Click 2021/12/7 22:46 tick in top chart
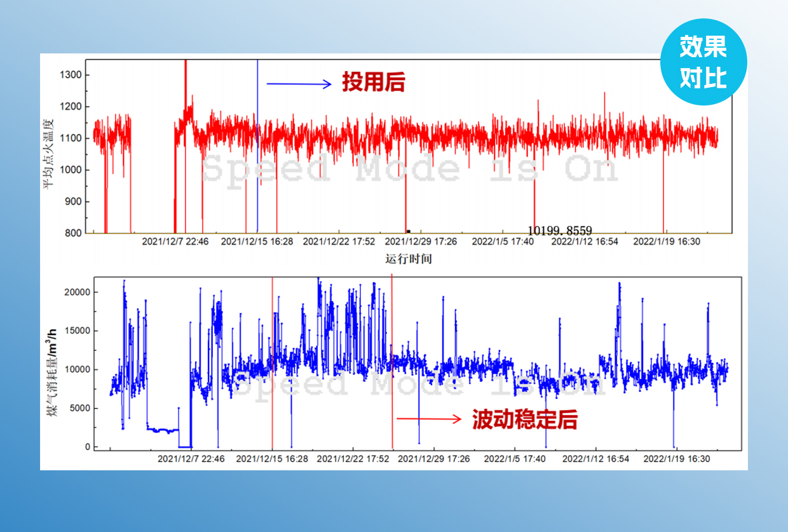The image size is (788, 532). [175, 242]
